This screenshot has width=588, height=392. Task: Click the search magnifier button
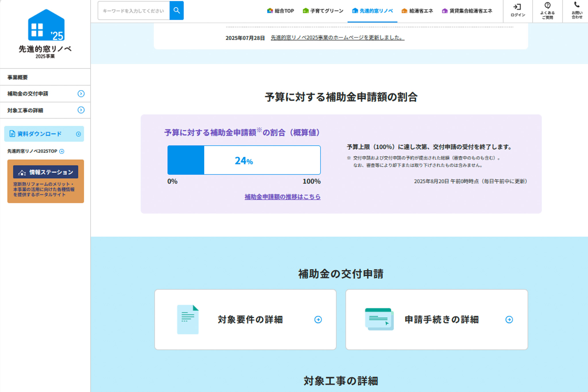coord(176,11)
